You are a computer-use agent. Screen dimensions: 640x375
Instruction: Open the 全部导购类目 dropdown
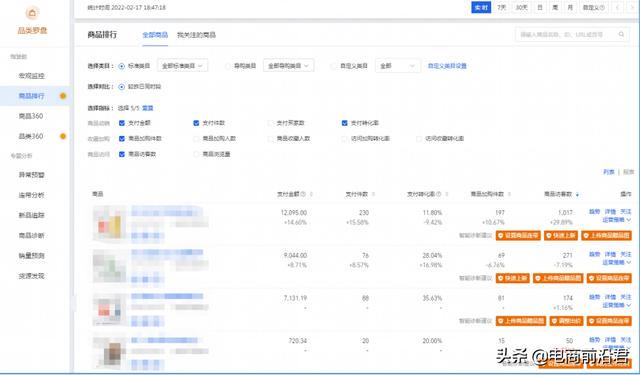(x=289, y=66)
